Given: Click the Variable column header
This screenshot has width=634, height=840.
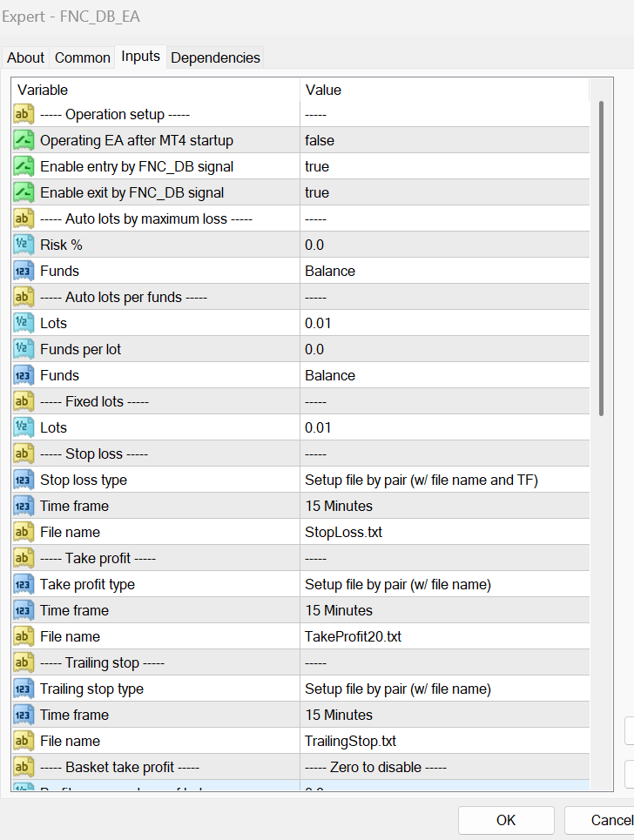Looking at the screenshot, I should pos(155,90).
